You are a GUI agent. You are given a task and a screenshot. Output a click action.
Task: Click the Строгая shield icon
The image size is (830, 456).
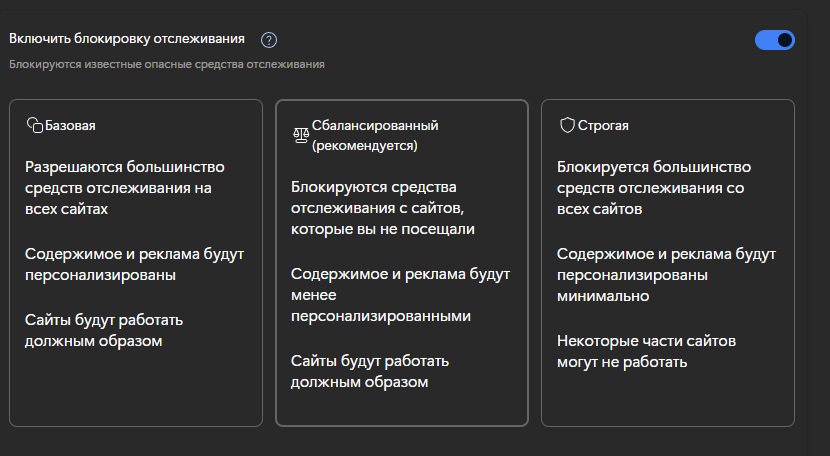coord(567,125)
